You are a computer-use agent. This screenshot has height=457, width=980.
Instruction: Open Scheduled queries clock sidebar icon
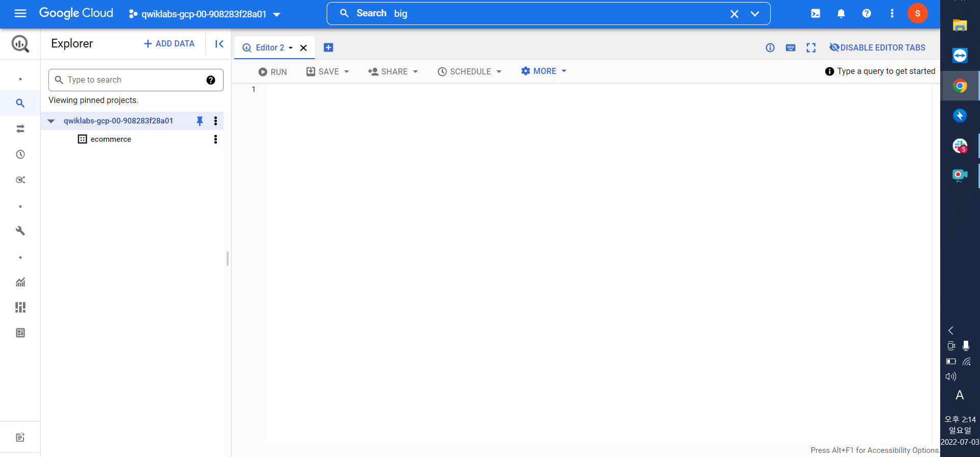pyautogui.click(x=20, y=154)
